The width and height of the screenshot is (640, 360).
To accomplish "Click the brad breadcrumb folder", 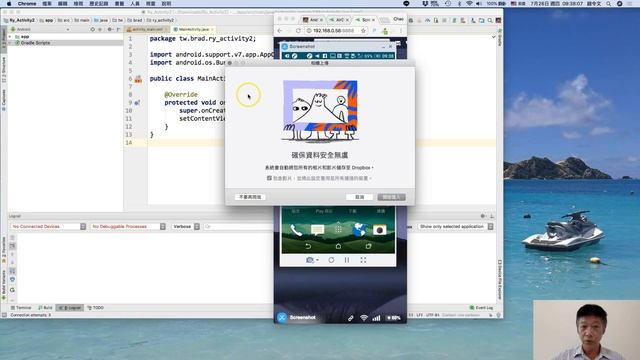I will click(135, 20).
